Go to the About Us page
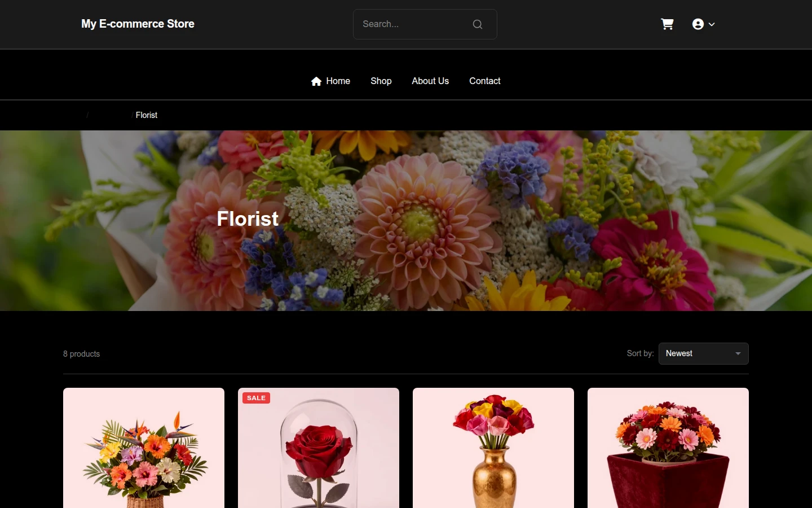812x508 pixels. click(430, 81)
